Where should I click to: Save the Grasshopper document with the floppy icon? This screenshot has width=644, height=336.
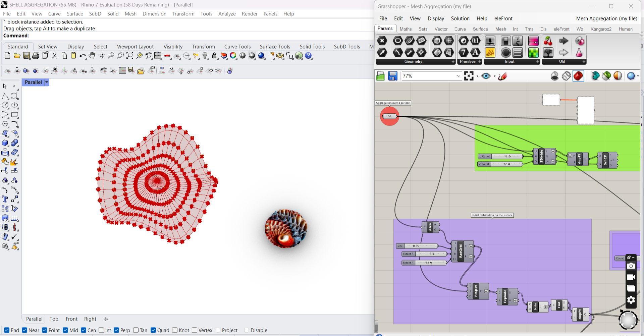pos(392,76)
